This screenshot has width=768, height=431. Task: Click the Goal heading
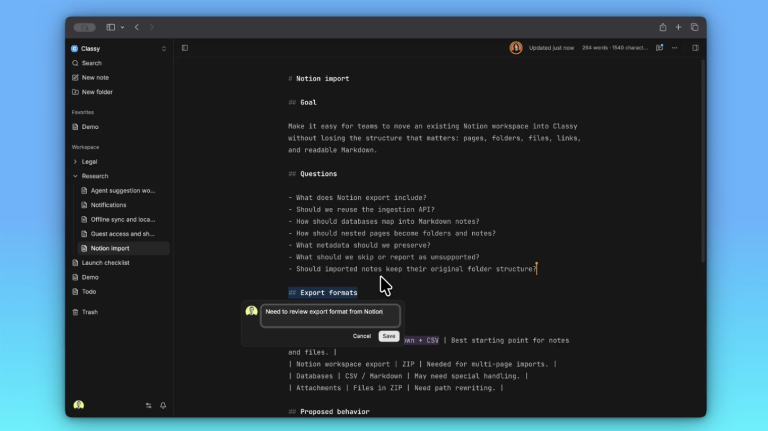(308, 102)
